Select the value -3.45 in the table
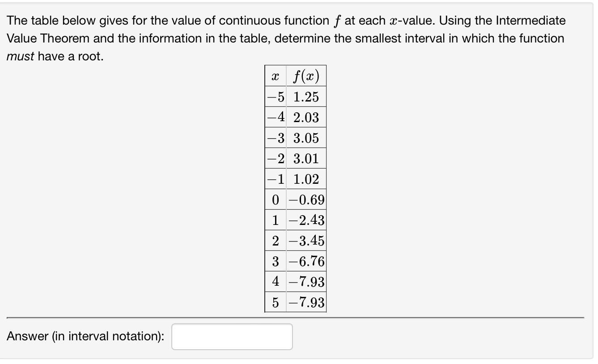This screenshot has width=598, height=364. 306,241
